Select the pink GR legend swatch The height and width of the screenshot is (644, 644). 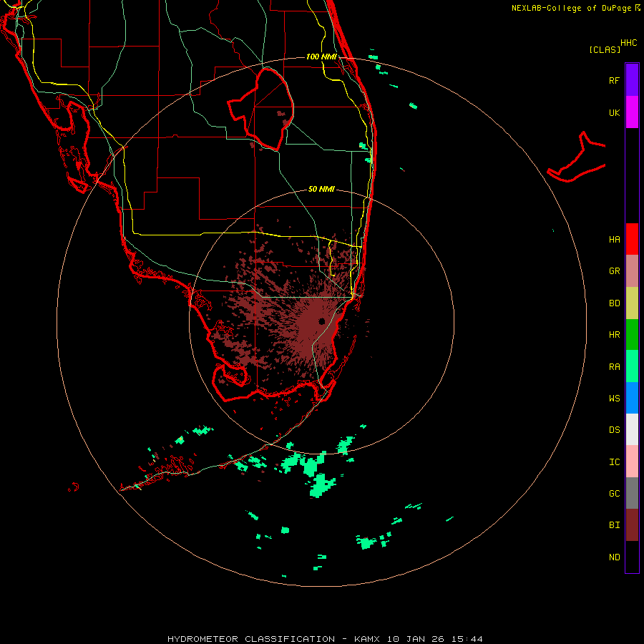pyautogui.click(x=632, y=271)
